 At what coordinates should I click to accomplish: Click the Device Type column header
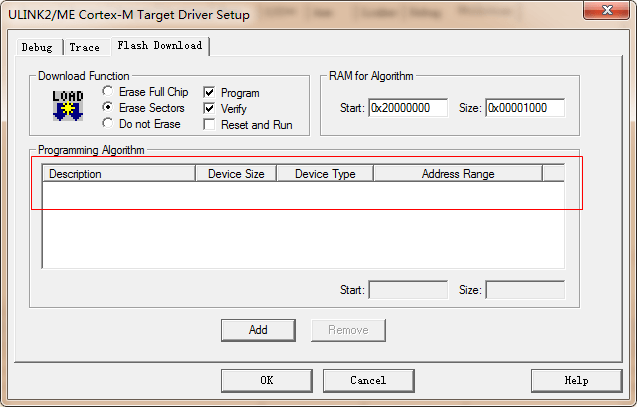point(325,174)
